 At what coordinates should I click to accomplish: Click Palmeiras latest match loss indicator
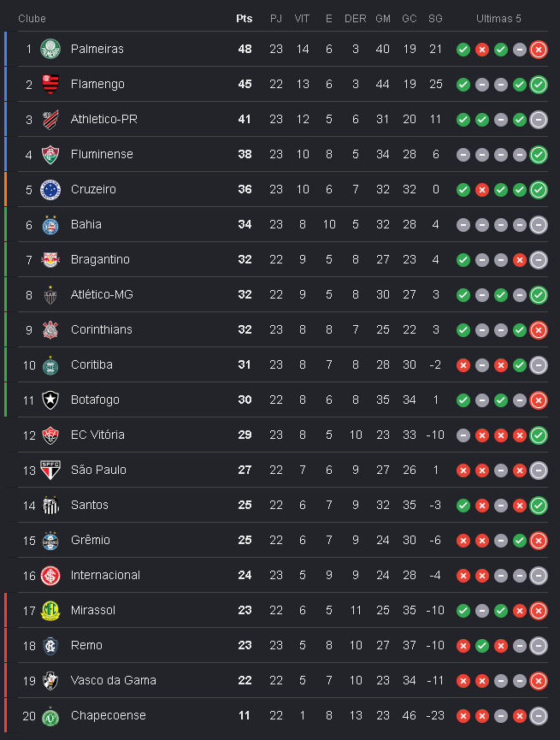(539, 50)
